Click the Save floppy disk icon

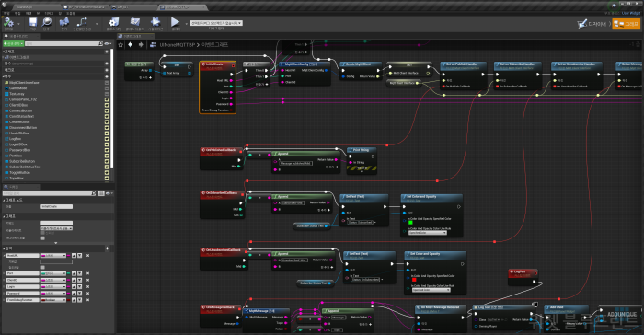33,23
